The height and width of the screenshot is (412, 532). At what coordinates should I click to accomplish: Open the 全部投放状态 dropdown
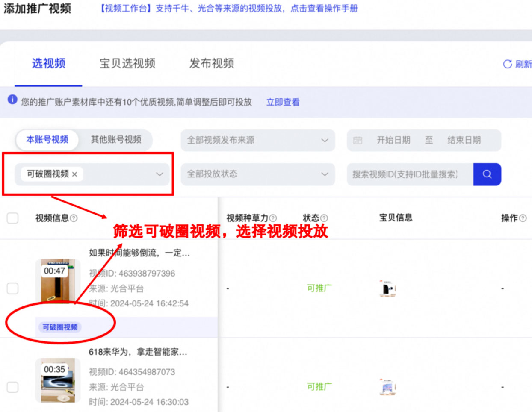click(258, 174)
